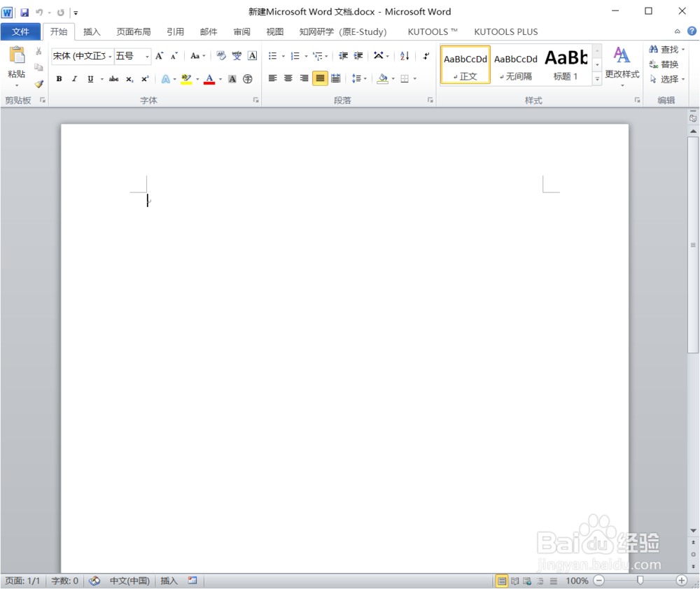Open font color dropdown arrow

[220, 80]
